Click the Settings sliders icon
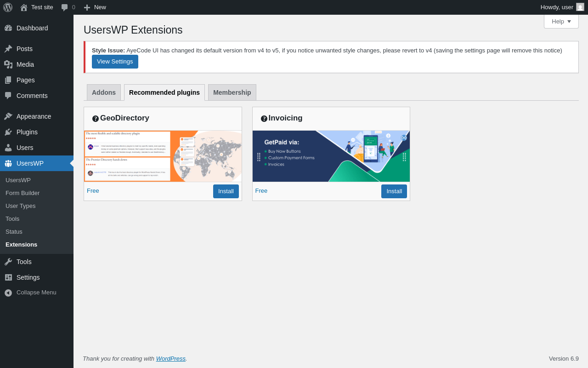 tap(8, 277)
